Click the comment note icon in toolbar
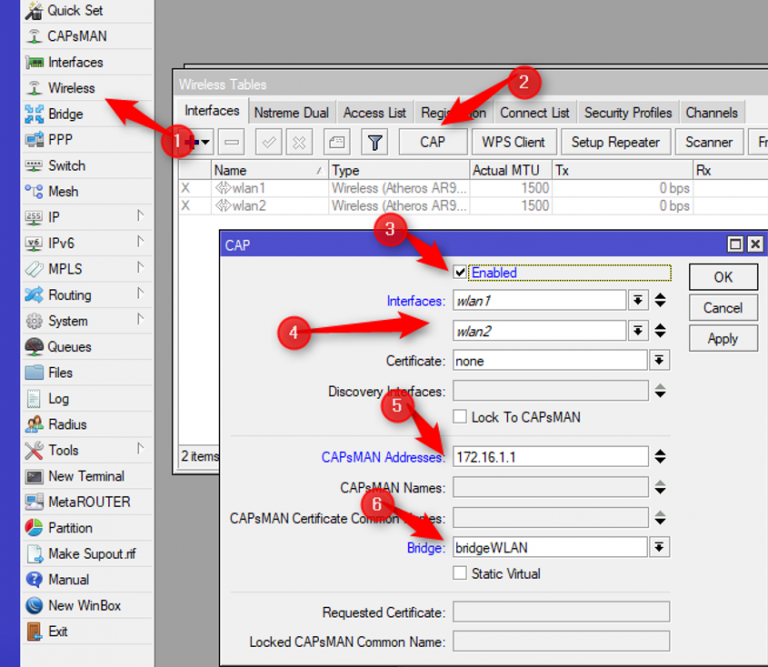This screenshot has height=667, width=768. pos(337,142)
